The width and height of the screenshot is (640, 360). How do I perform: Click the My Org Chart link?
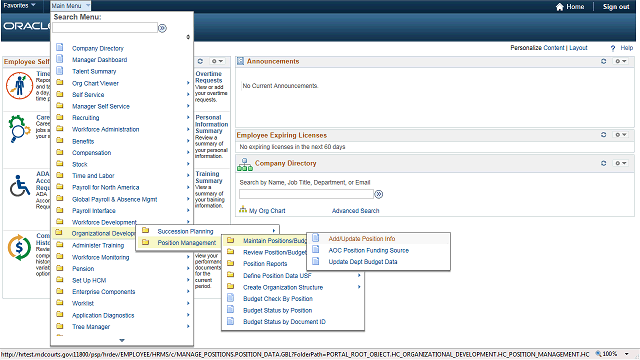coord(267,211)
